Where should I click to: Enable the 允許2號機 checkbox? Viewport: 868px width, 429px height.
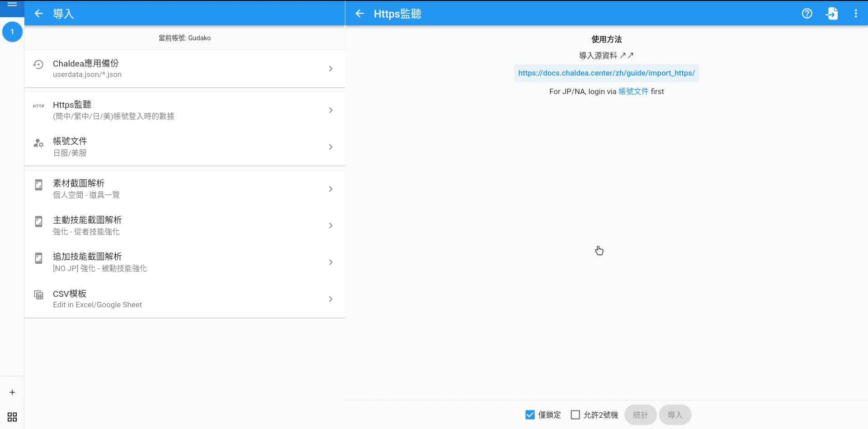pos(576,415)
